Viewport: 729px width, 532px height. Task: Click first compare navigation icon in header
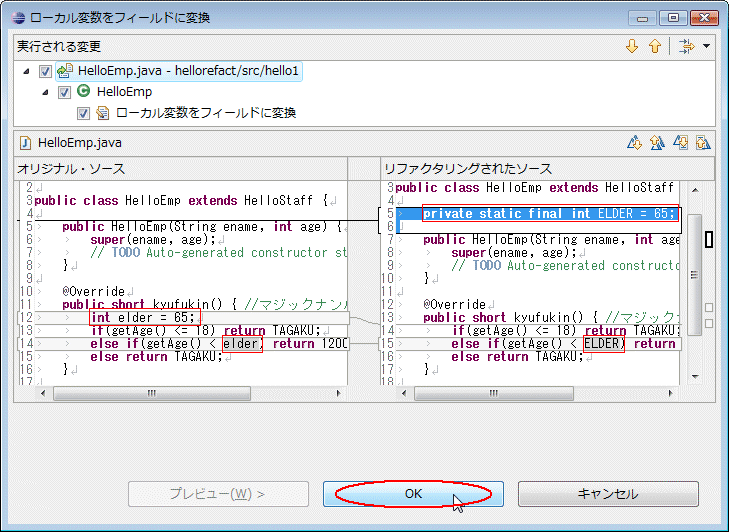coord(634,142)
